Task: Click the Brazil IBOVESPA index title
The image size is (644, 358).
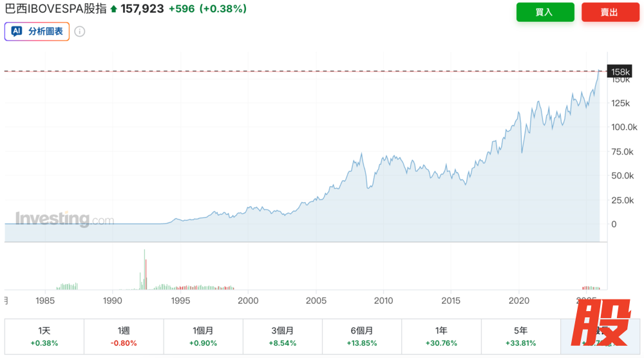Action: (56, 9)
